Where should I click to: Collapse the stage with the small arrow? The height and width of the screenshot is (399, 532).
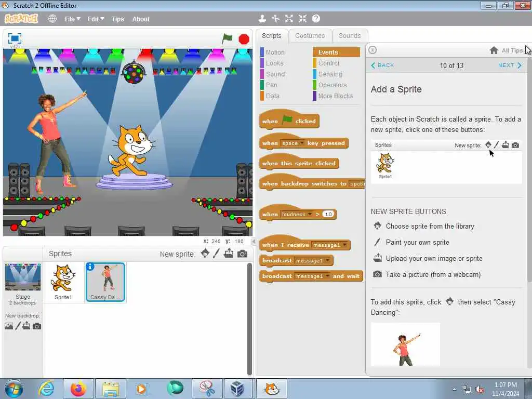click(x=254, y=241)
